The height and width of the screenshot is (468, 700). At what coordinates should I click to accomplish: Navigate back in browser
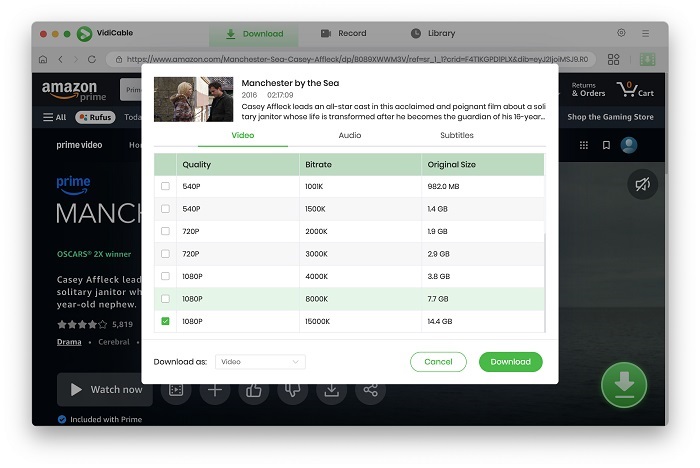point(60,59)
